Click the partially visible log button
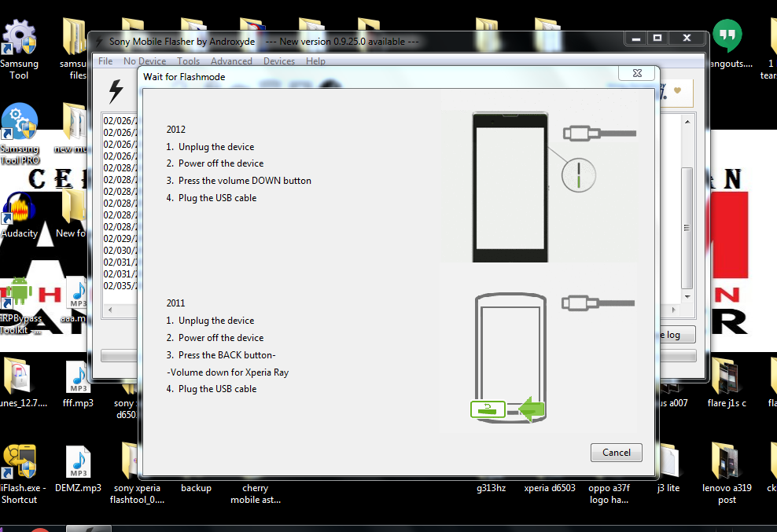 (x=677, y=335)
